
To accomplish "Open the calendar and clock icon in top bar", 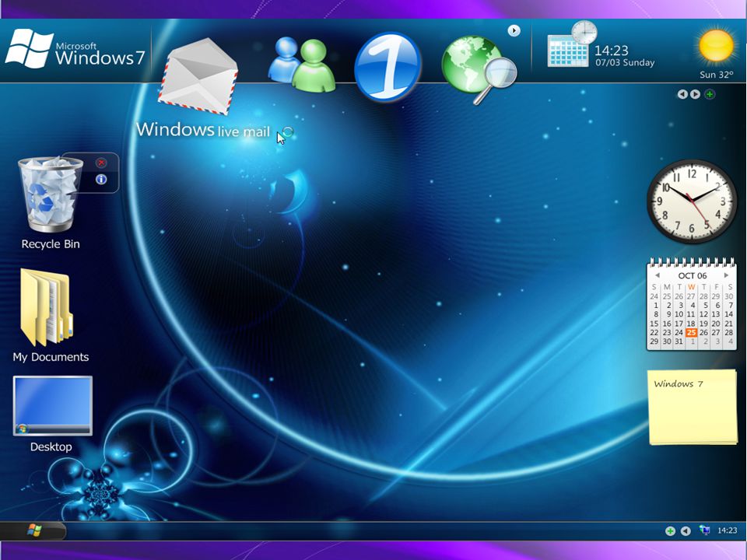I will 572,44.
